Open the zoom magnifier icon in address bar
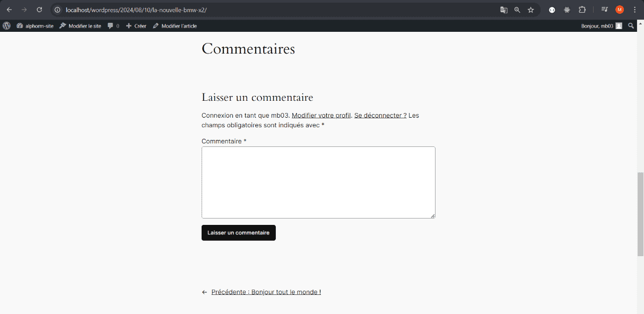Screen dimensions: 644x314 point(517,10)
